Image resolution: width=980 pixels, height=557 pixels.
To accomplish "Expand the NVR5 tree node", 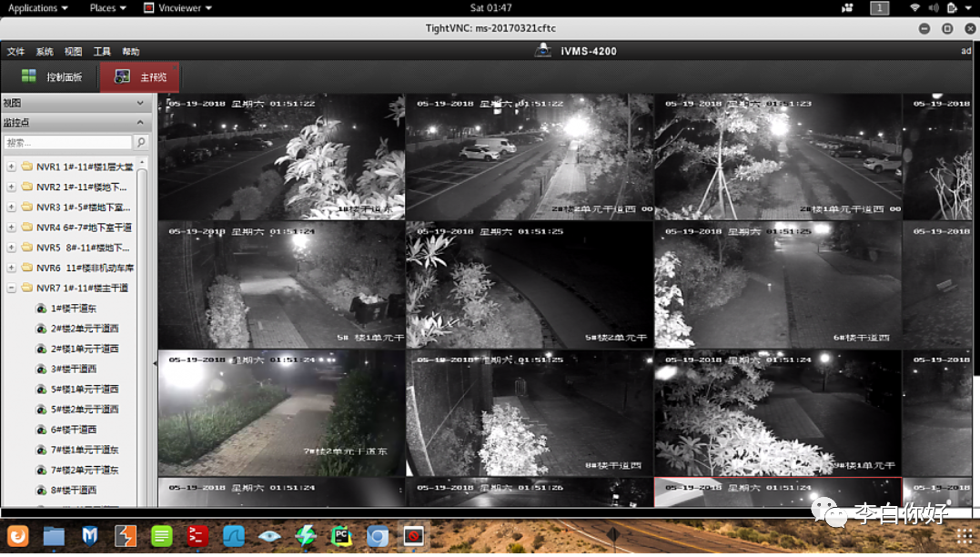I will point(11,248).
